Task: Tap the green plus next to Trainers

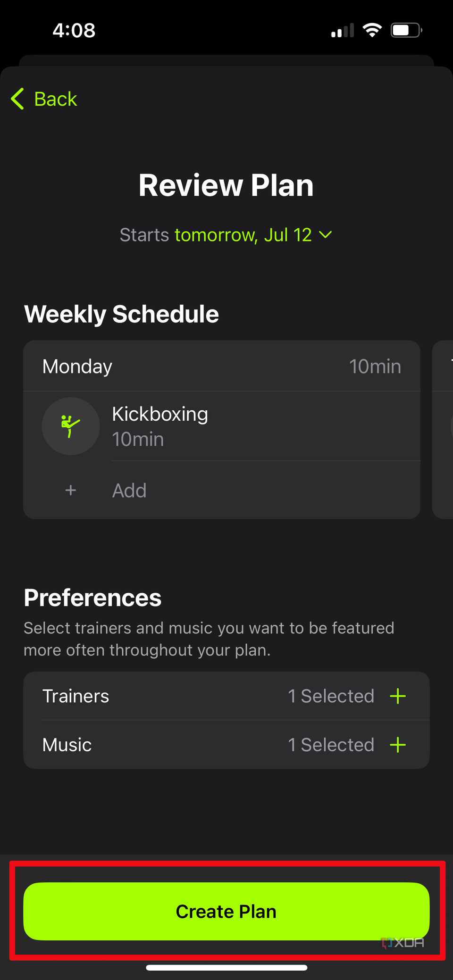Action: click(398, 696)
